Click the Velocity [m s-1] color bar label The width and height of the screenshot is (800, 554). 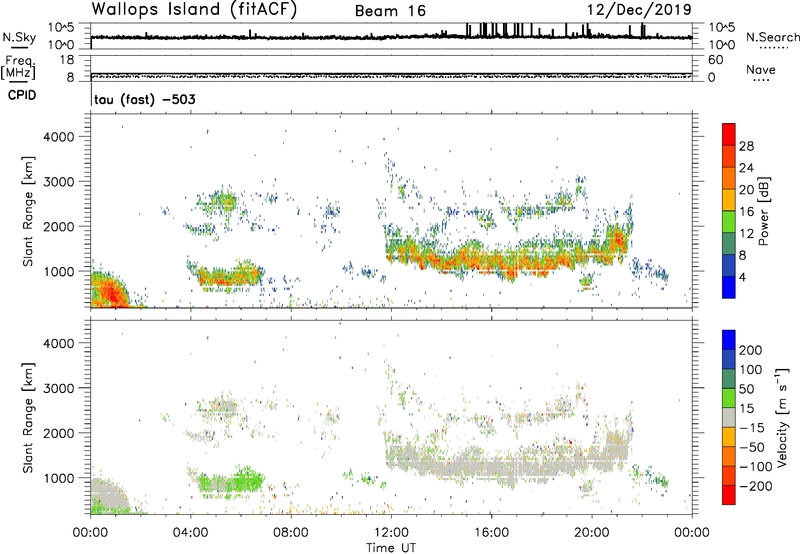[781, 417]
